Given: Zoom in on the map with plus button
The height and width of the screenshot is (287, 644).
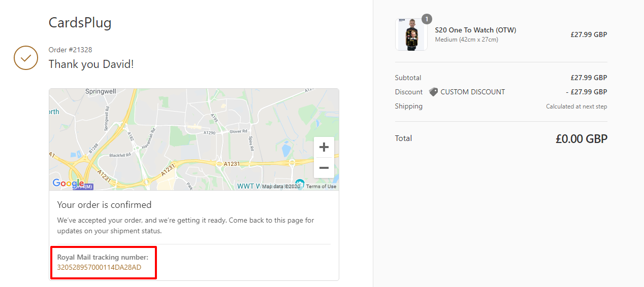Looking at the screenshot, I should tap(324, 148).
